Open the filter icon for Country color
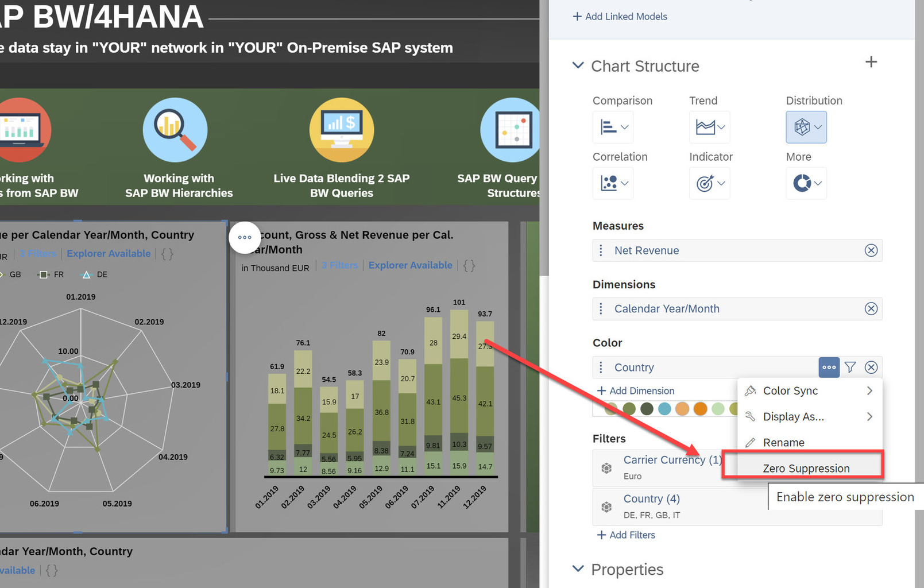Image resolution: width=924 pixels, height=588 pixels. [x=850, y=367]
